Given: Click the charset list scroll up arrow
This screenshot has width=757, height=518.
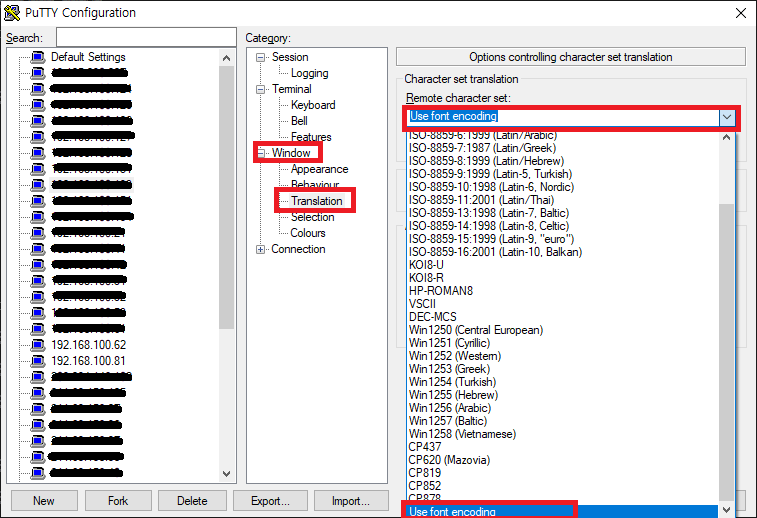Looking at the screenshot, I should click(x=727, y=138).
